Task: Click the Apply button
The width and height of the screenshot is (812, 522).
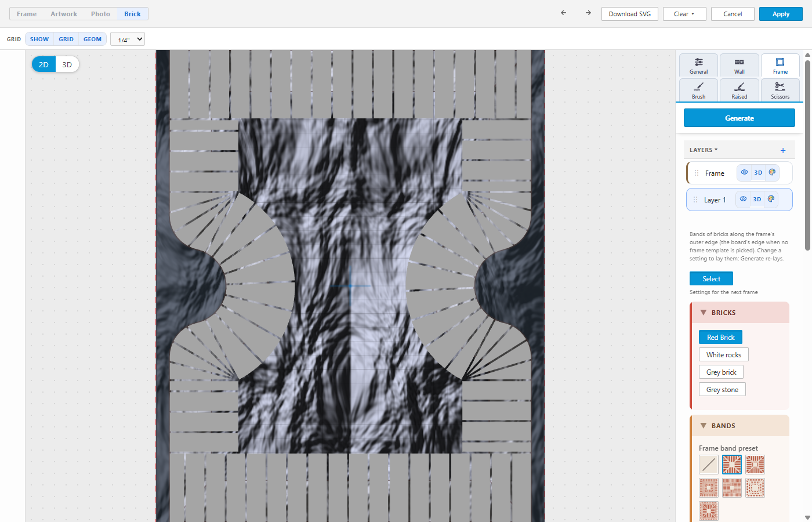Action: 781,14
